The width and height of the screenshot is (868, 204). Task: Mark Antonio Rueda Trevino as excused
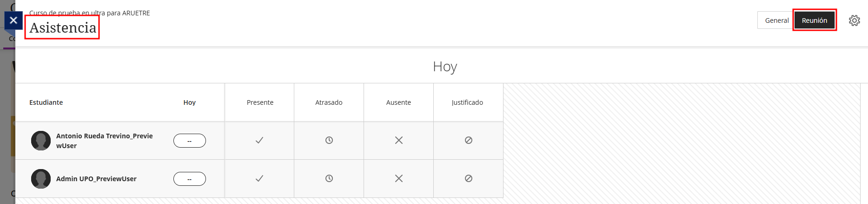(x=469, y=140)
